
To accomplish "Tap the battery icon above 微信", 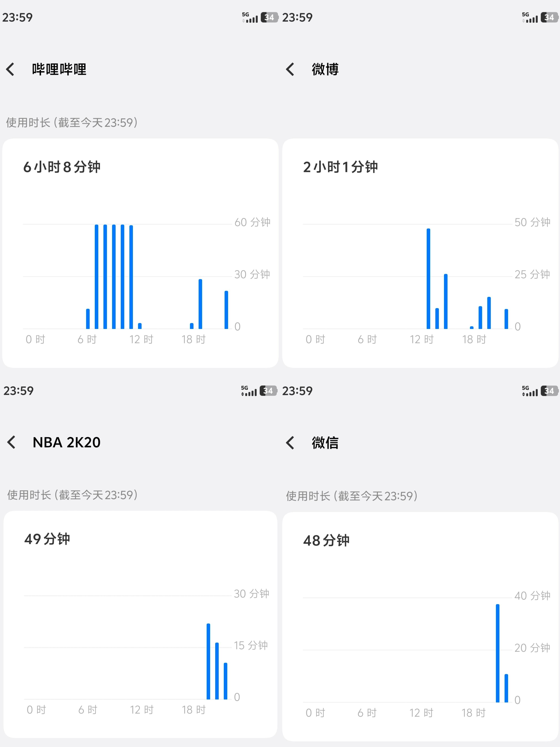I will 549,391.
